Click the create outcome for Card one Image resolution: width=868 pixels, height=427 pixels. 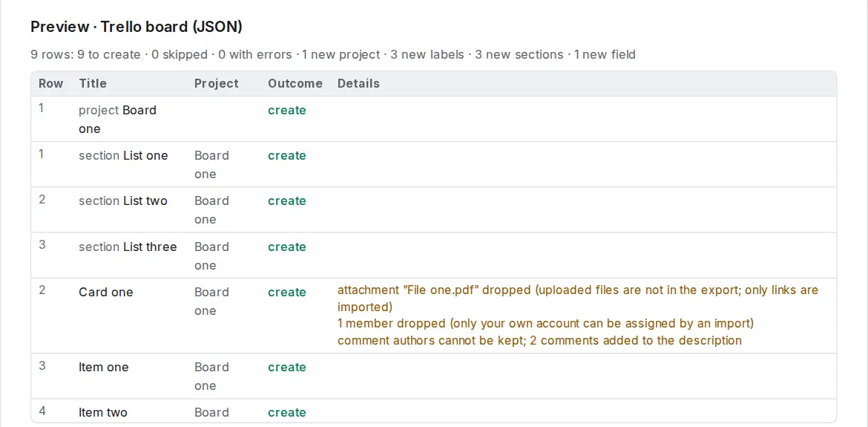click(287, 293)
